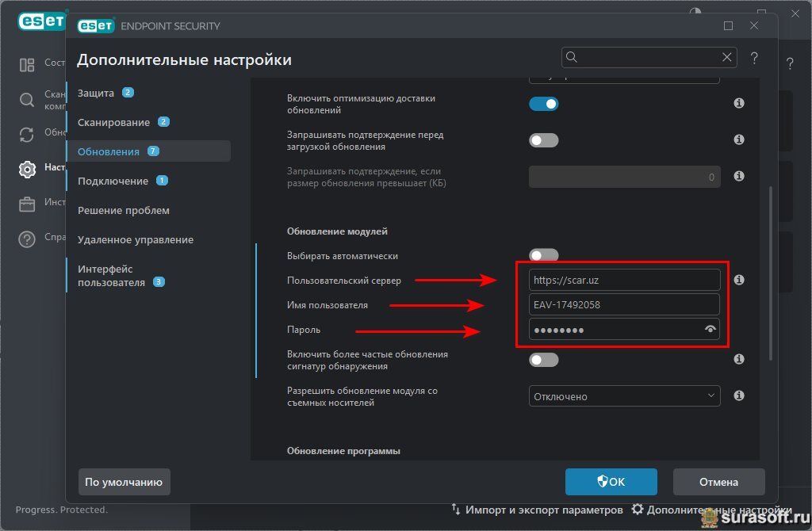Open the Интерфейс пользователя section
This screenshot has width=812, height=531.
pos(111,276)
